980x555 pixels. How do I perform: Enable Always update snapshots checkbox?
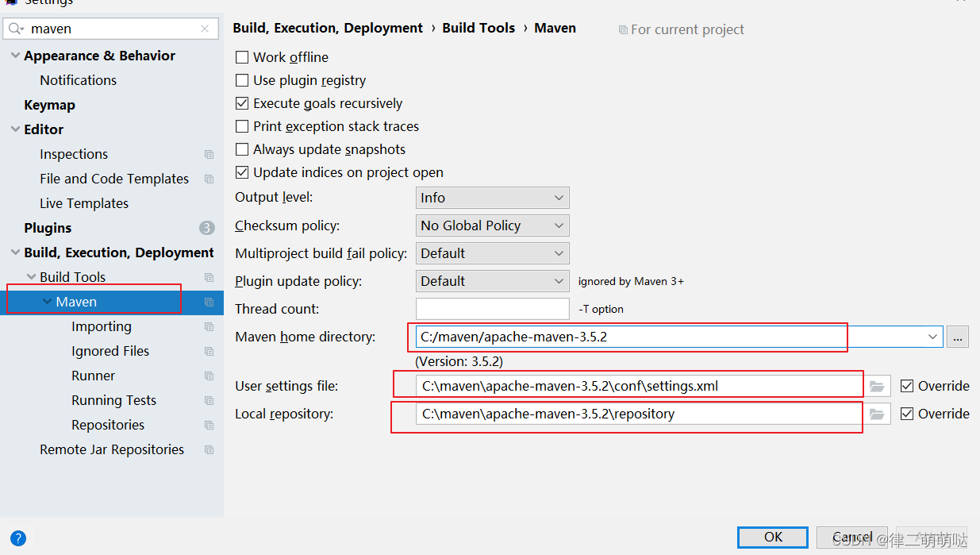coord(242,149)
